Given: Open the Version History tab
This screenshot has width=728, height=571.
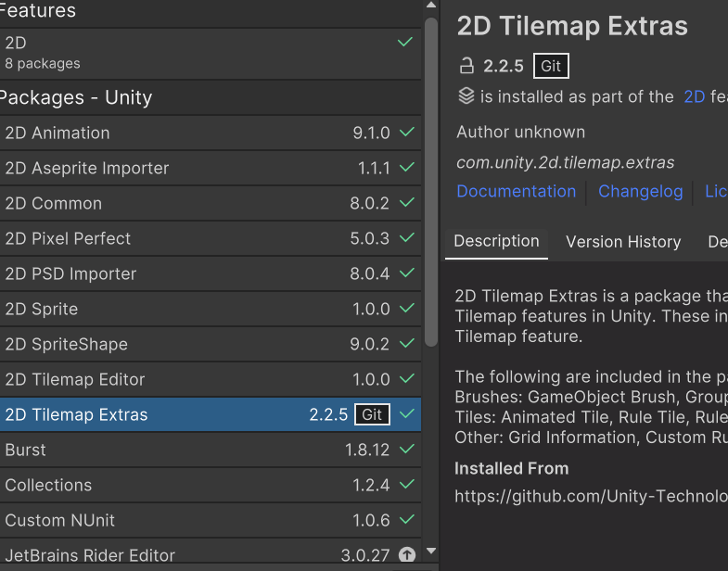Looking at the screenshot, I should (623, 242).
